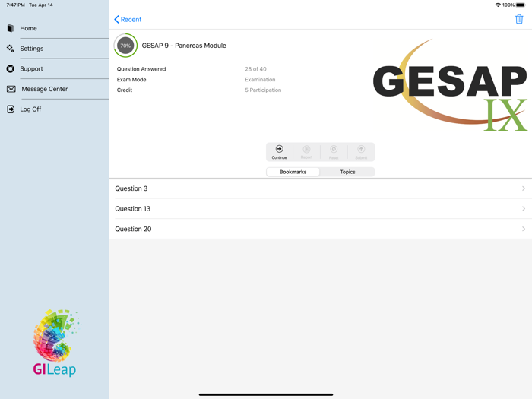The image size is (532, 399).
Task: Click the 70% progress circle
Action: click(x=125, y=46)
